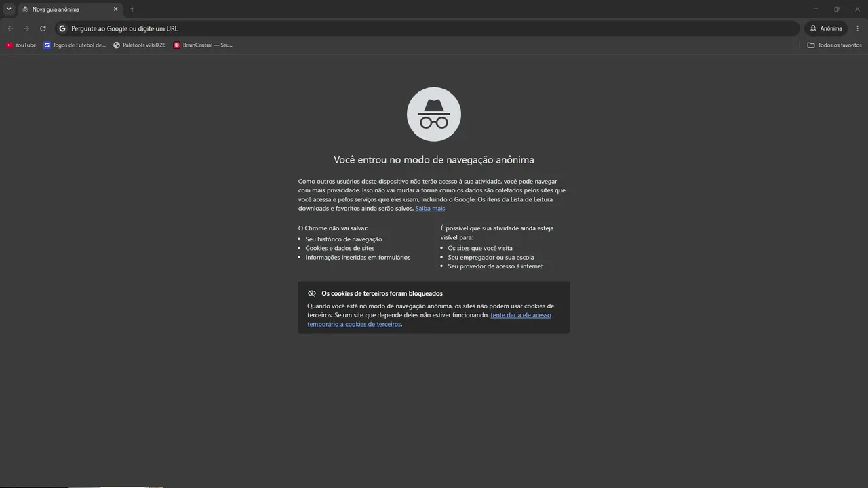Screen dimensions: 868x488
Task: Expand the Todos os favoritos folder
Action: 834,45
